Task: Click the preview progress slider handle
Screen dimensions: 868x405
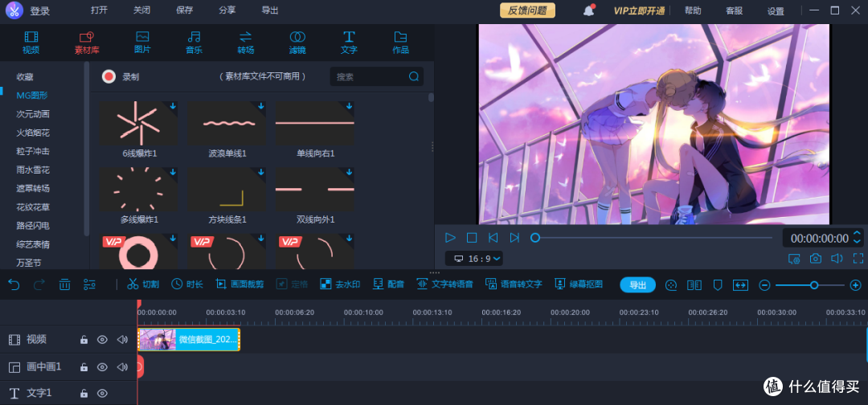Action: (x=534, y=238)
